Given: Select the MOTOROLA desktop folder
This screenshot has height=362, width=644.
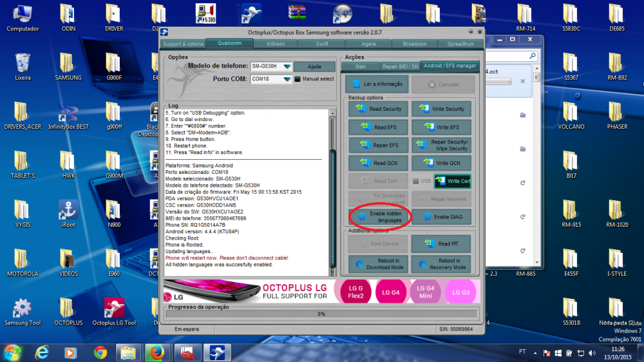Looking at the screenshot, I should click(x=23, y=263).
